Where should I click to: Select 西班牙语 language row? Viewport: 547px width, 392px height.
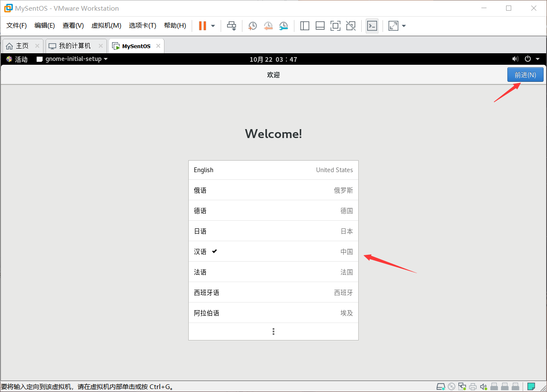coord(273,292)
